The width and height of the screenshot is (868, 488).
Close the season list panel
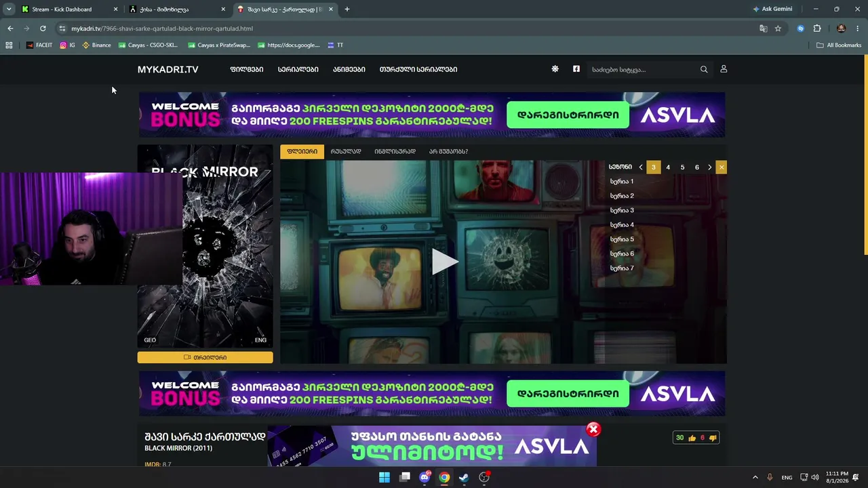721,167
